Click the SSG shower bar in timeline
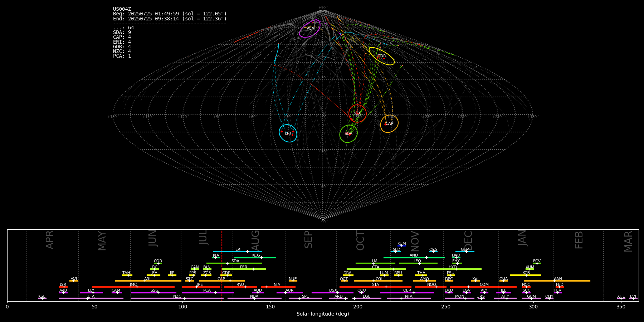 (153, 293)
